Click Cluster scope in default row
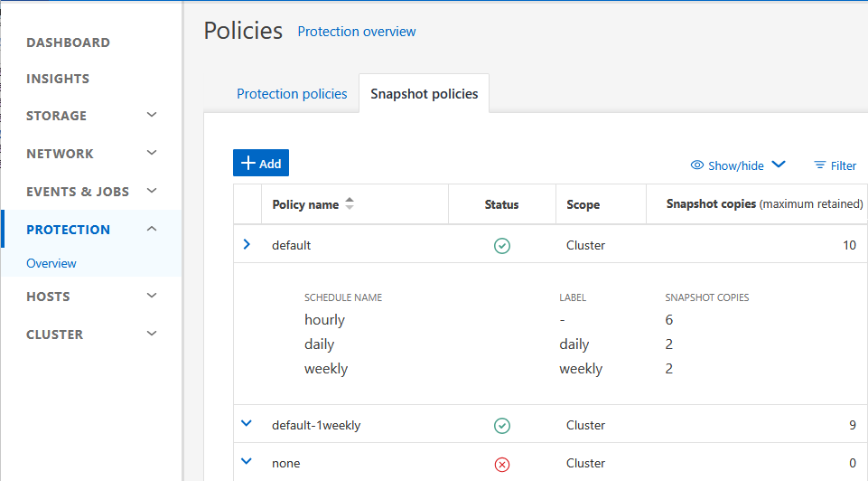Screen dimensions: 868x481 [x=585, y=245]
